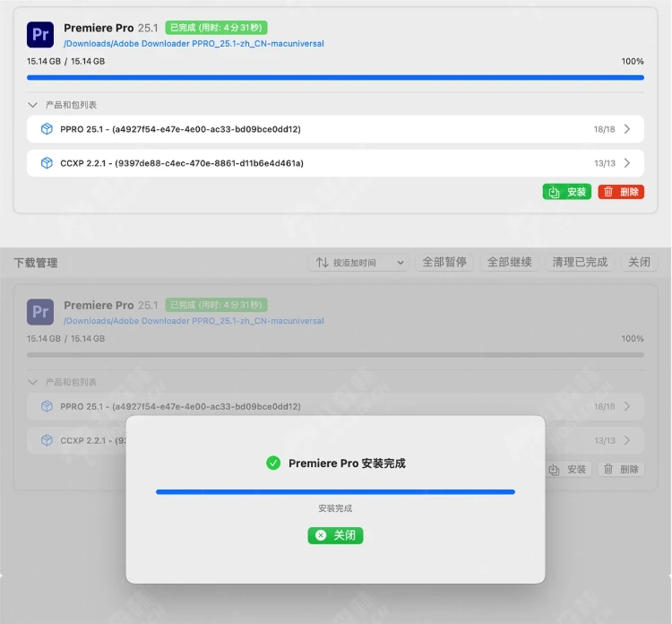Click the 100% label in top card
Screen dimensions: 672x624
633,61
